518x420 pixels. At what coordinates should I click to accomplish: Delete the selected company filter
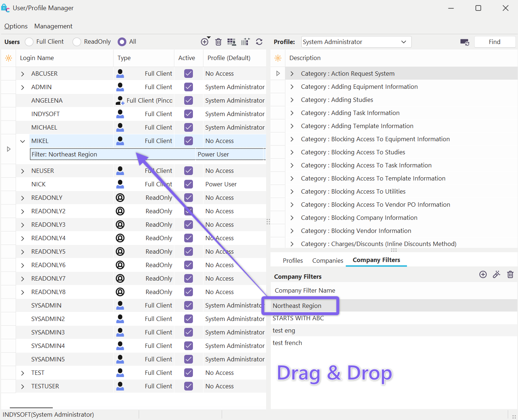(x=510, y=275)
